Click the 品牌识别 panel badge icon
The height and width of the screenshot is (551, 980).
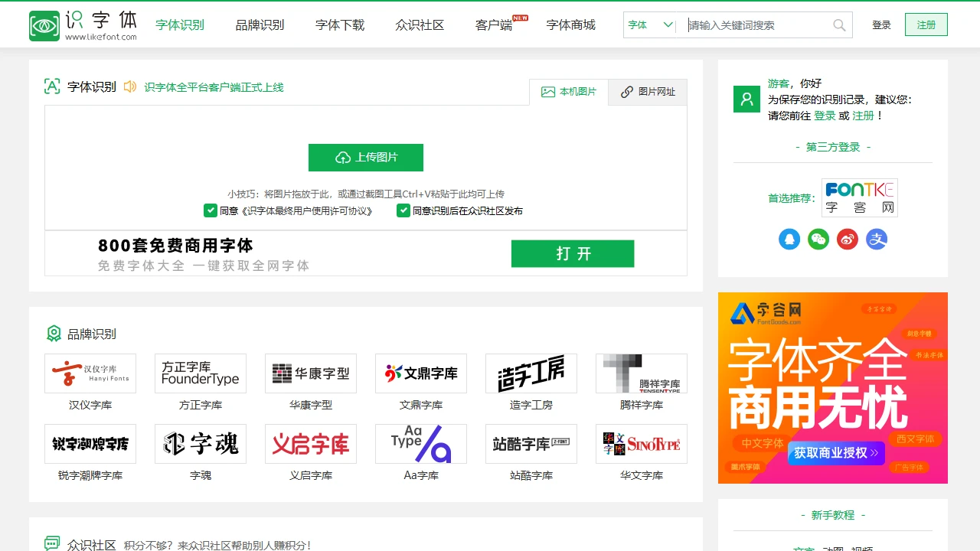(52, 334)
